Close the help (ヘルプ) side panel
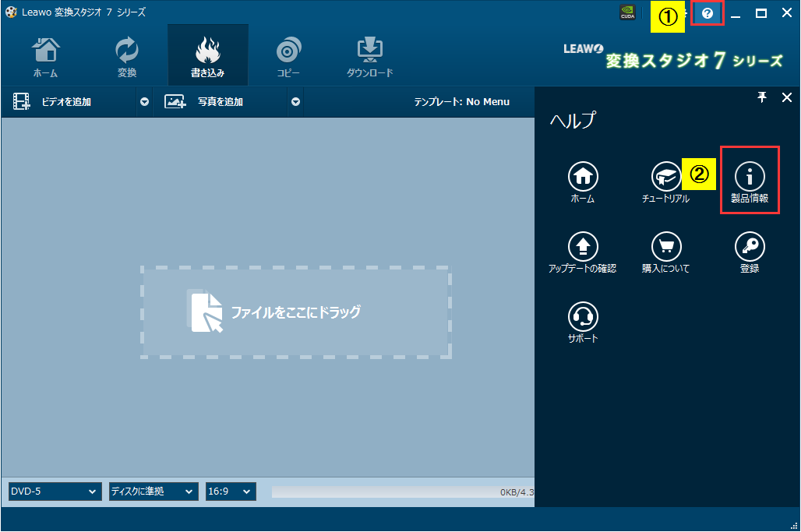The image size is (801, 532). point(786,97)
